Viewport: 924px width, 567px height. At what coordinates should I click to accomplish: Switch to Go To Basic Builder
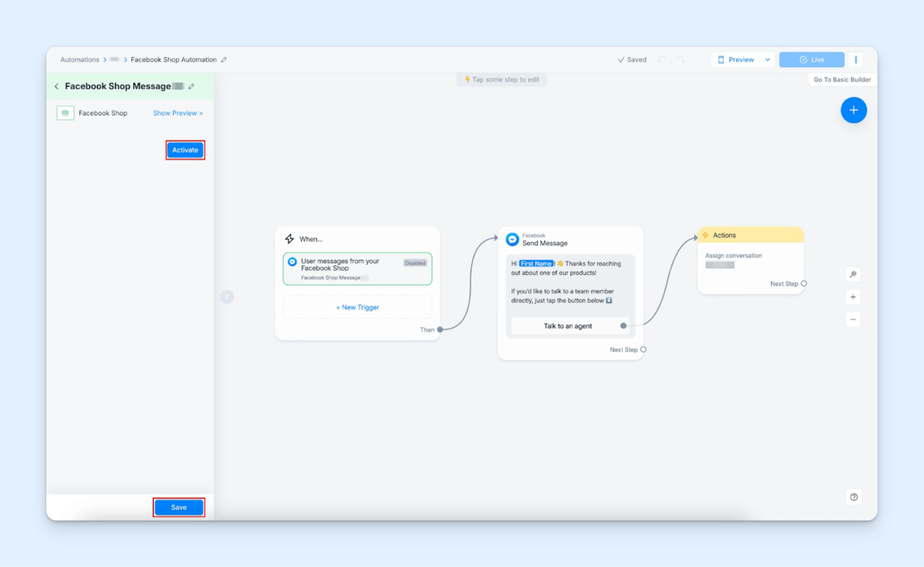pyautogui.click(x=841, y=79)
